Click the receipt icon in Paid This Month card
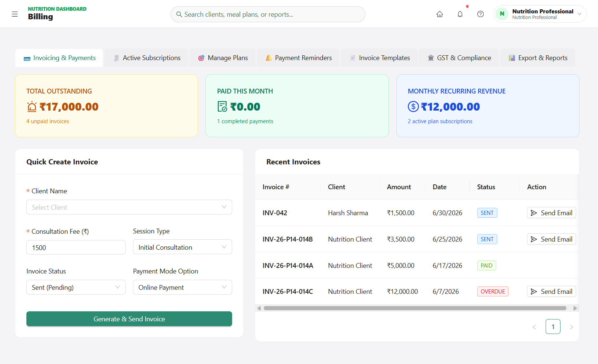The height and width of the screenshot is (364, 598). click(x=222, y=106)
